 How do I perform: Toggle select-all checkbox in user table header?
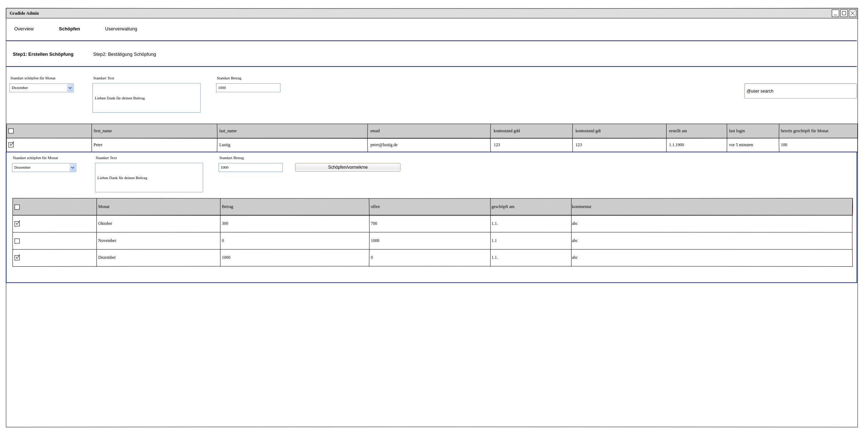[x=11, y=131]
